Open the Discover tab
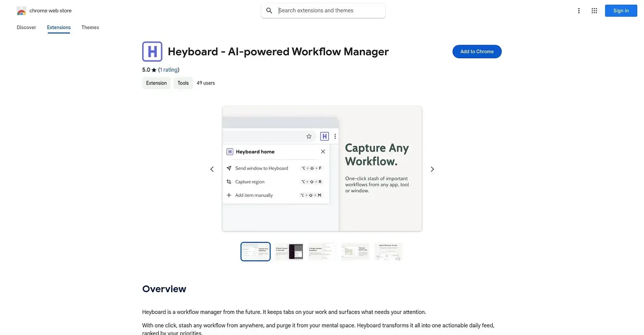The width and height of the screenshot is (644, 335). pos(26,28)
